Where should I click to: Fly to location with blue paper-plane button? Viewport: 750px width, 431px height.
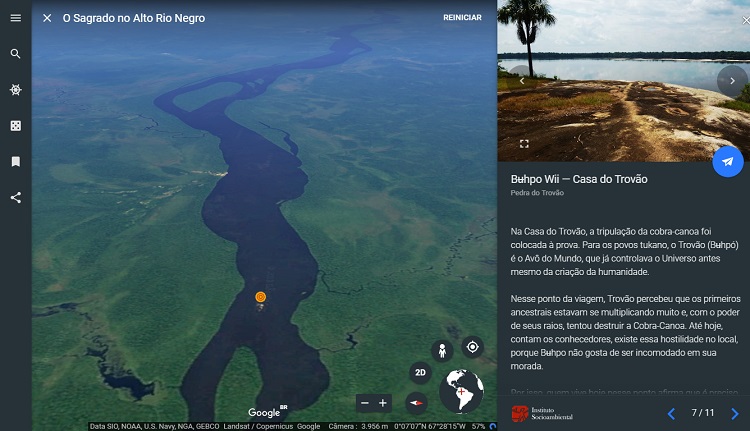coord(727,162)
